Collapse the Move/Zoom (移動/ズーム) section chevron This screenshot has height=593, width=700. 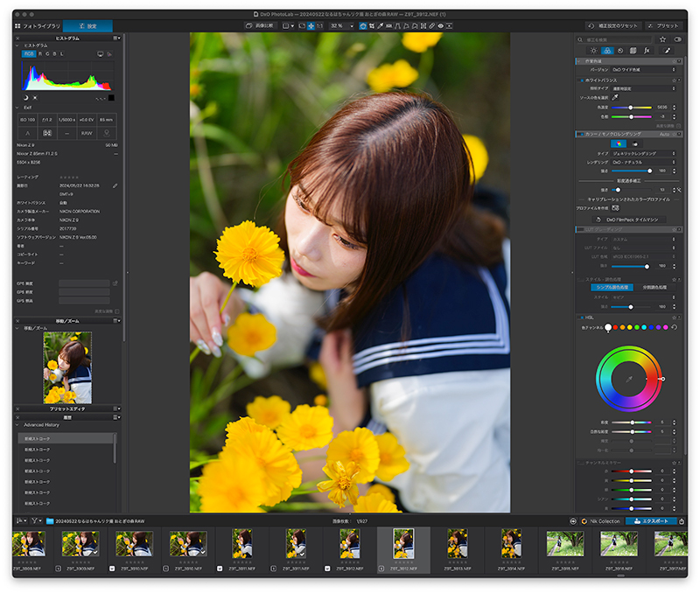[x=17, y=328]
